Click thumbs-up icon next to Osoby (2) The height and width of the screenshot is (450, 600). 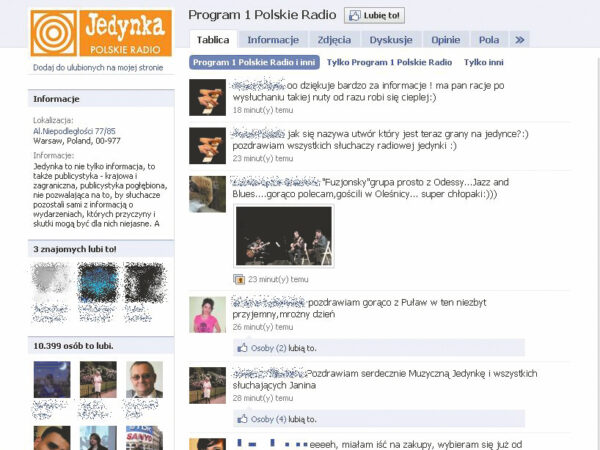(242, 348)
